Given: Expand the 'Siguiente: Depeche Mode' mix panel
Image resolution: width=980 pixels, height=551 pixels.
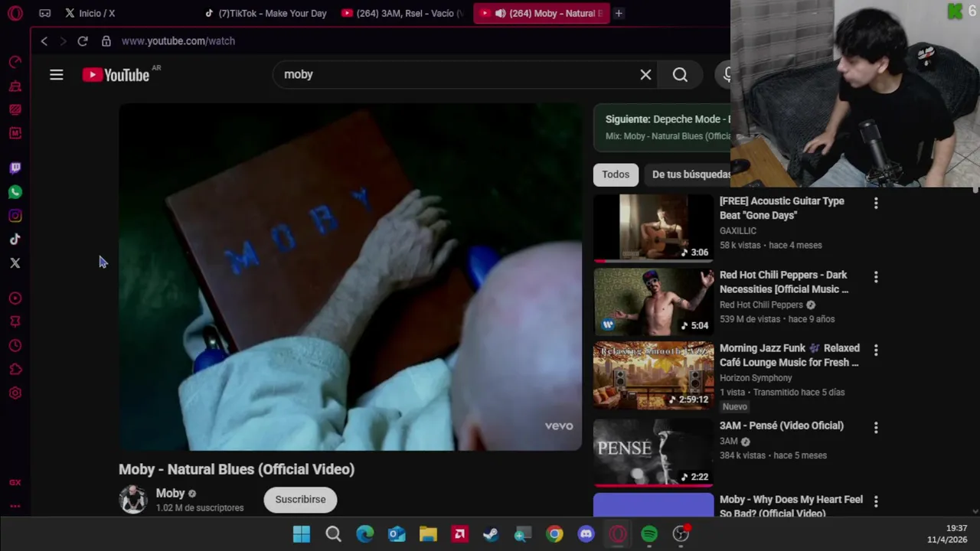Looking at the screenshot, I should (662, 127).
